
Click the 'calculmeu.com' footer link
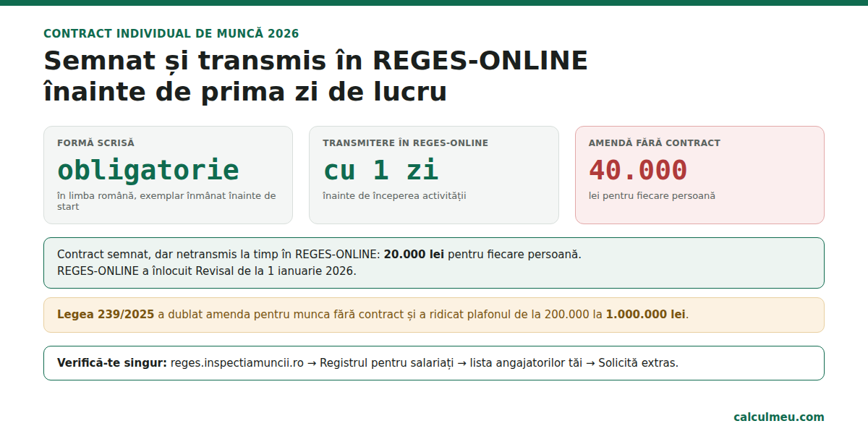point(779,417)
